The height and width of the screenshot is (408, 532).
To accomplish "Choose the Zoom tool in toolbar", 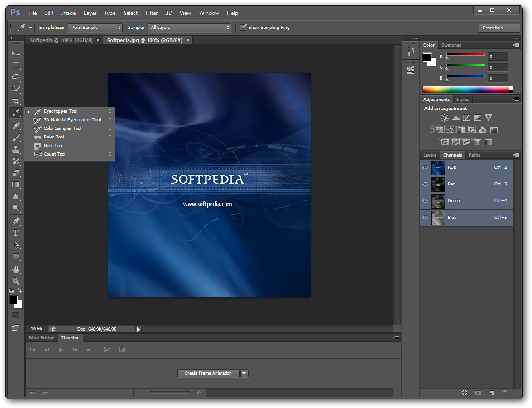I will 16,281.
